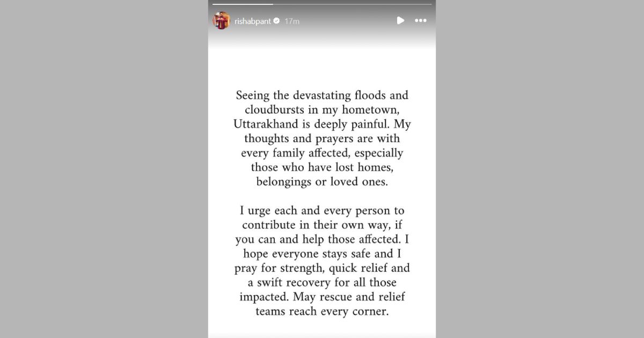Click the line 'contribute in their own way, if'
The image size is (644, 338).
point(322,225)
